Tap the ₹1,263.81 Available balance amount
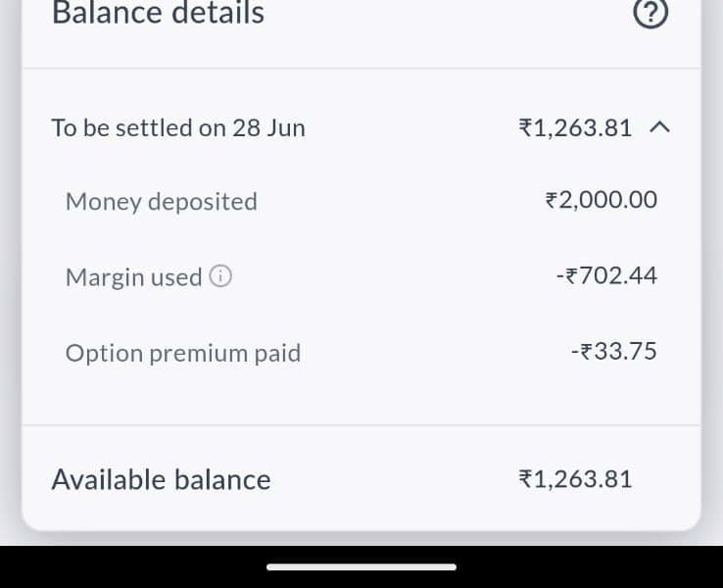The width and height of the screenshot is (723, 588). [575, 479]
